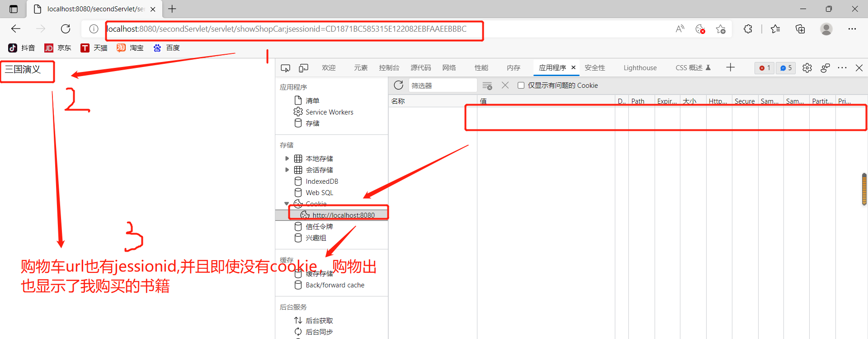This screenshot has height=339, width=868.
Task: Open the Tmall 天猫 bookmark
Action: coord(94,48)
